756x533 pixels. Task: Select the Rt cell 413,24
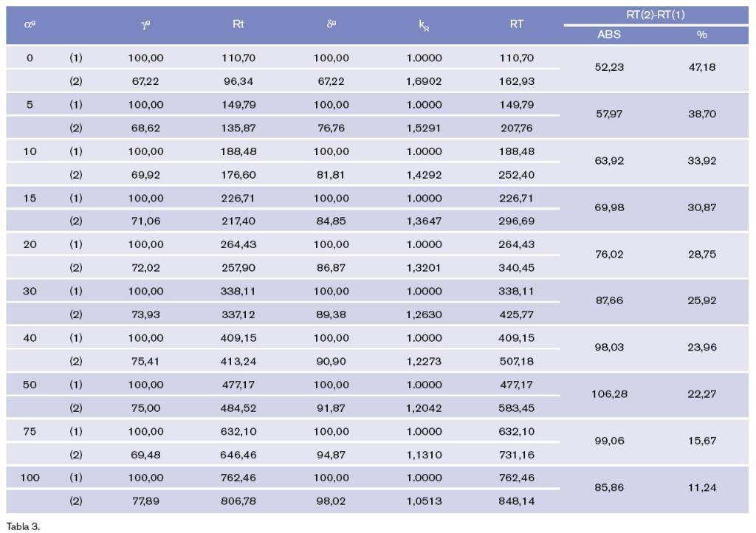pos(238,361)
